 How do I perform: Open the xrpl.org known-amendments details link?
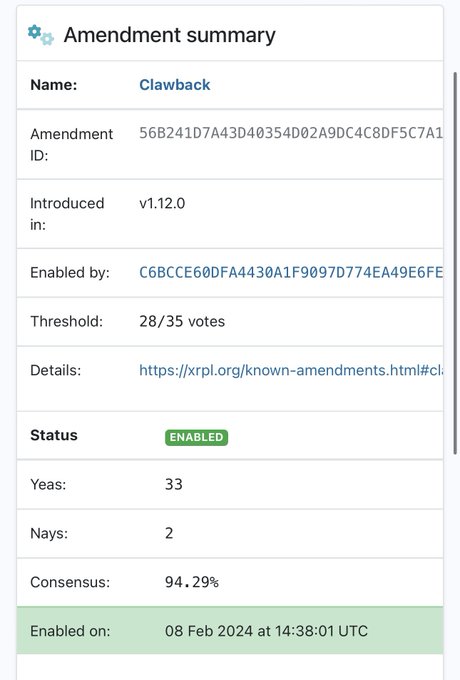click(x=291, y=370)
